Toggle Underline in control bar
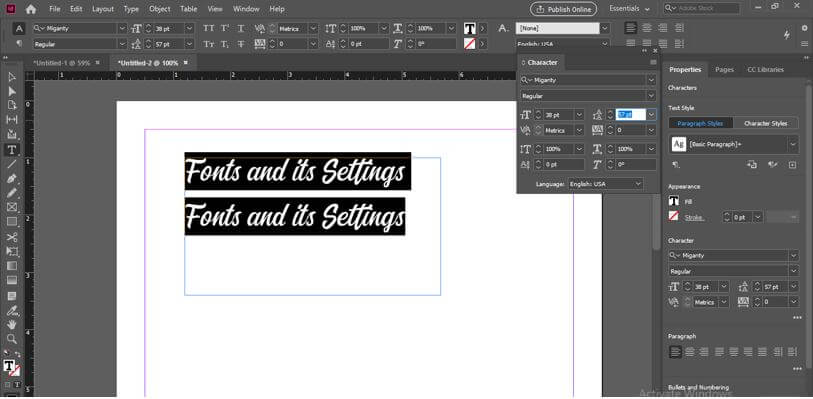813x399 pixels. click(x=241, y=28)
